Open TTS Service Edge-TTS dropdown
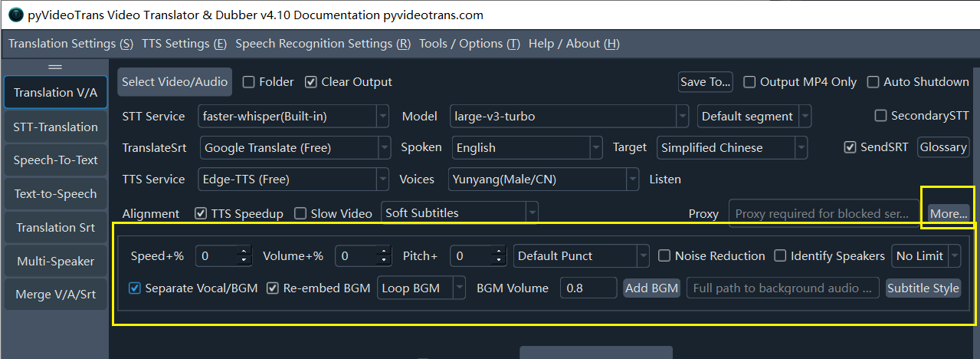The image size is (980, 359). click(x=293, y=179)
